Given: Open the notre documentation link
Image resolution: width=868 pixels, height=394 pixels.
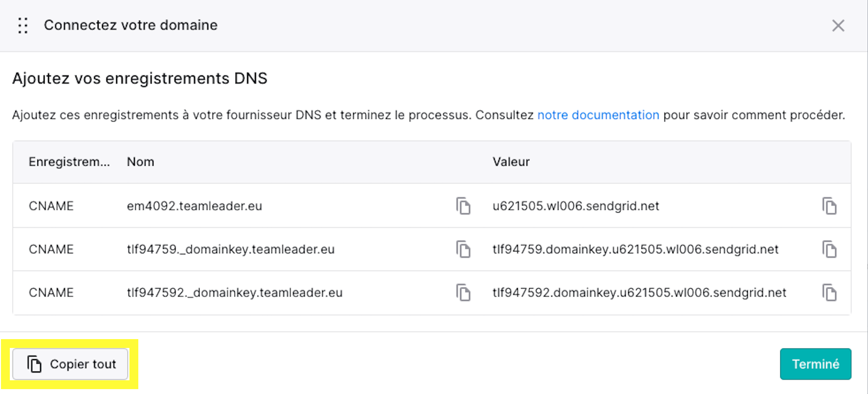Looking at the screenshot, I should click(598, 115).
